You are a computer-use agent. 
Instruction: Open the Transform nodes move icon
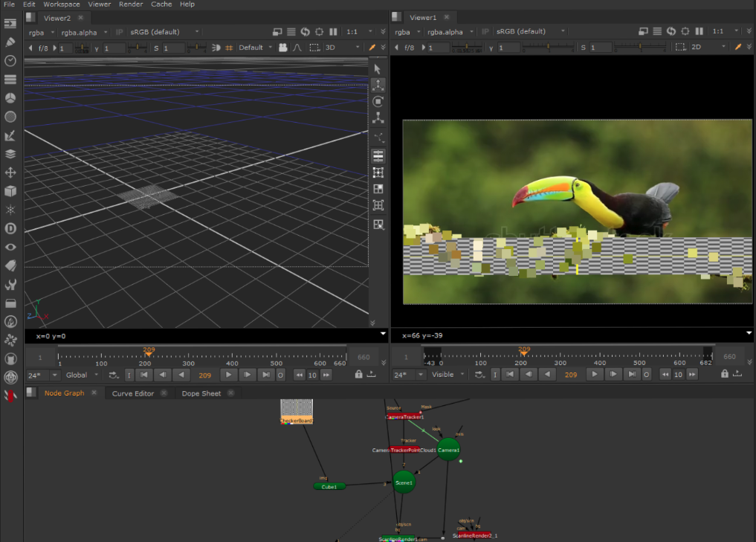coord(10,172)
